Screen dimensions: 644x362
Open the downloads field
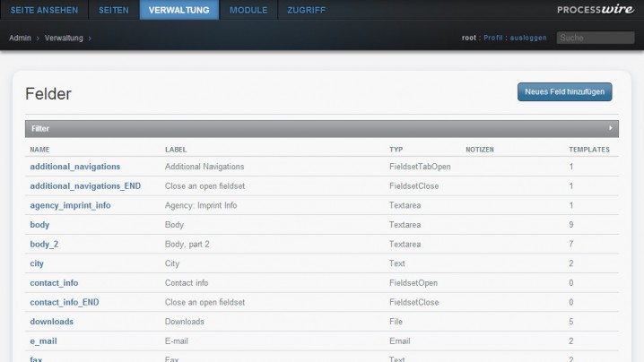coord(51,322)
